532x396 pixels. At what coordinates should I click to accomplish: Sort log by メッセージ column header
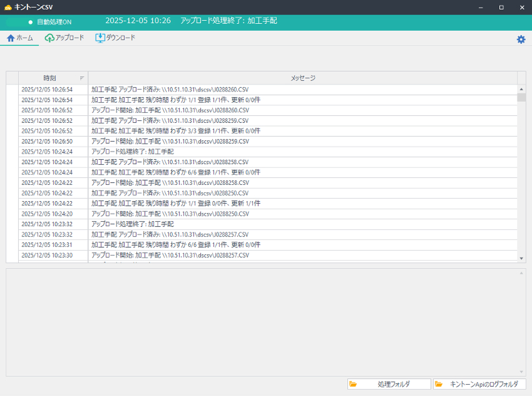[302, 78]
